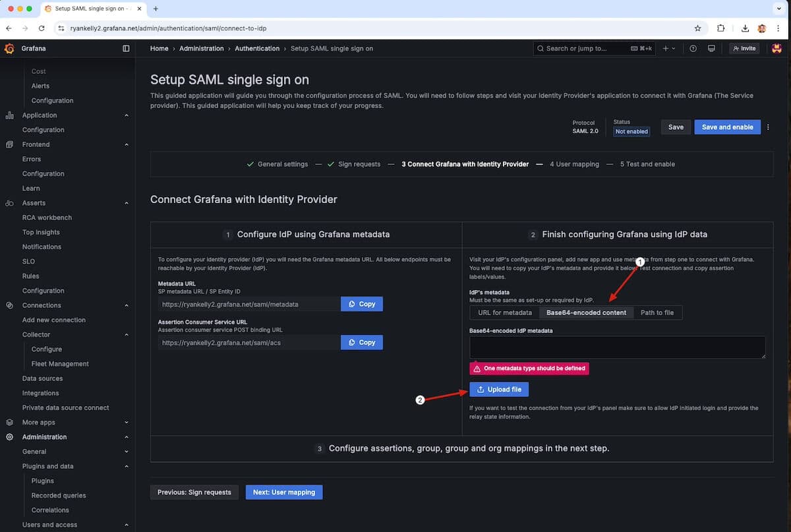Open Authentication from the breadcrumb trail

[257, 48]
